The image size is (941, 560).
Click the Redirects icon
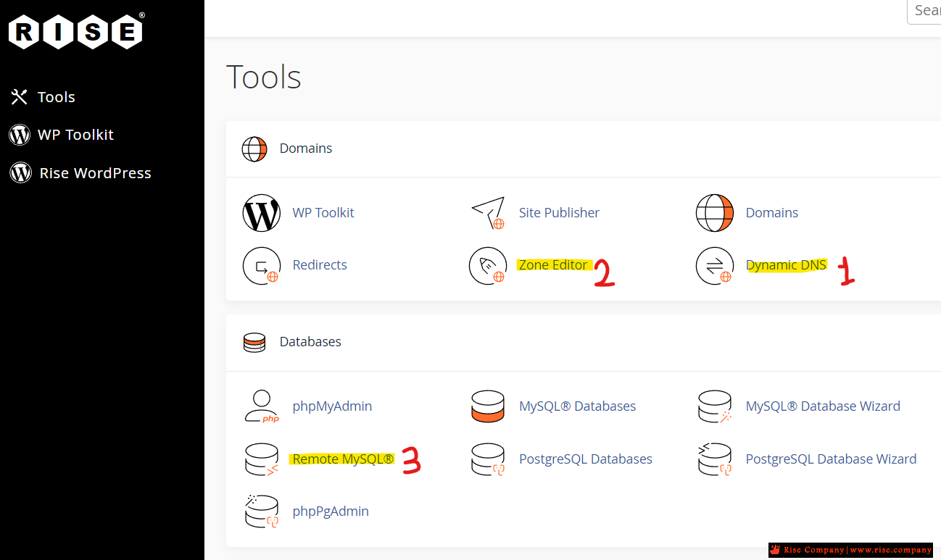tap(261, 265)
